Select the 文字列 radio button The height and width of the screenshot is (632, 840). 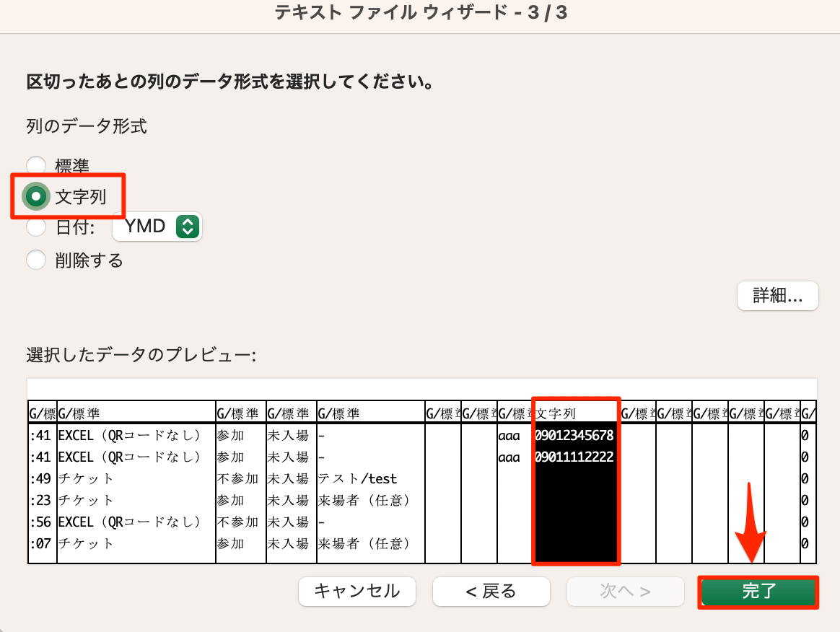(36, 196)
